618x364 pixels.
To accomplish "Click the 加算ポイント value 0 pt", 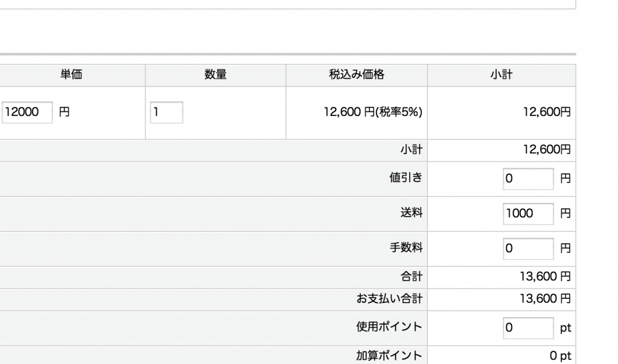I will point(559,356).
